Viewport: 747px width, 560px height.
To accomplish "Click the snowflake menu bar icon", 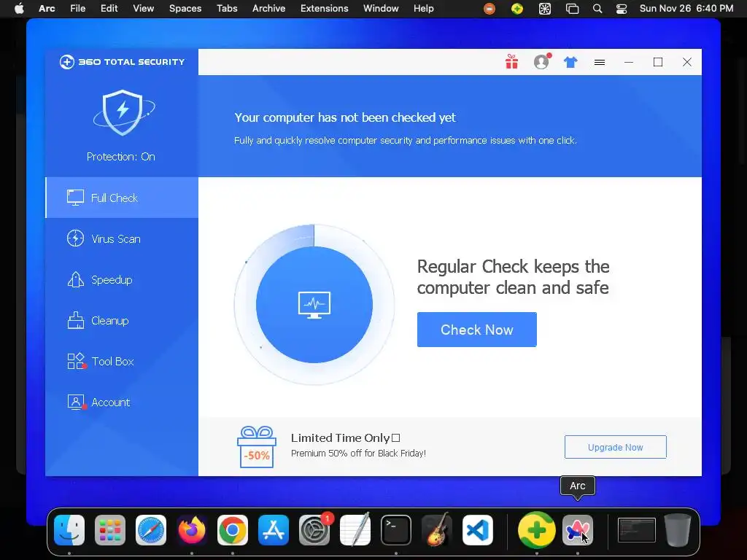I will pos(545,9).
